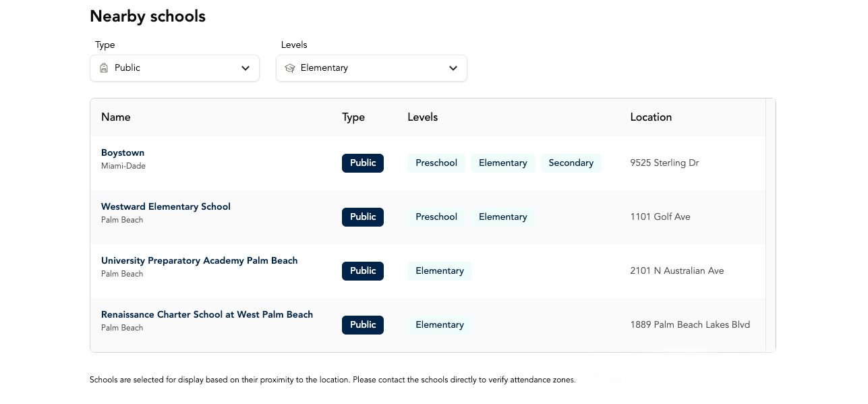Open the Levels dropdown showing Elementary
868x404 pixels.
(x=372, y=68)
